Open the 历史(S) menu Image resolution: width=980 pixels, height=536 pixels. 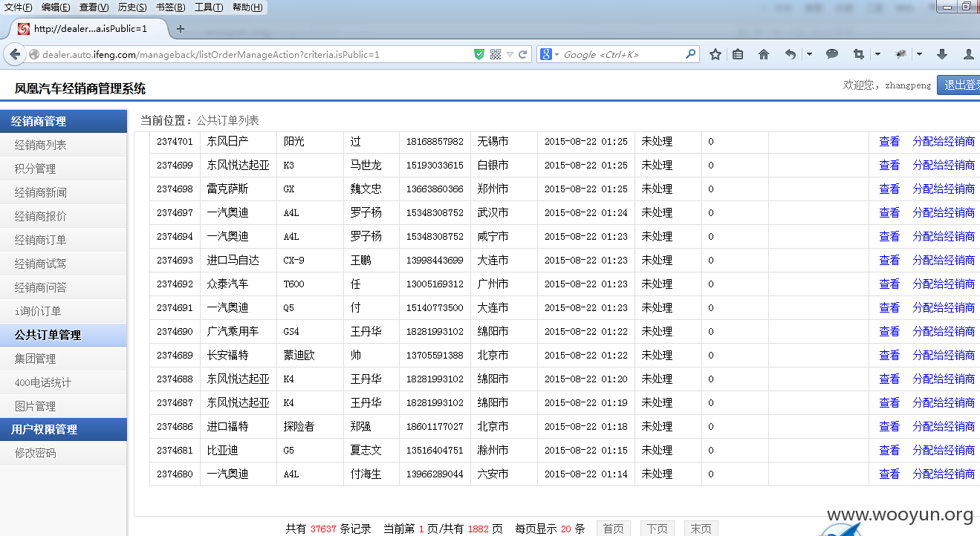coord(132,7)
